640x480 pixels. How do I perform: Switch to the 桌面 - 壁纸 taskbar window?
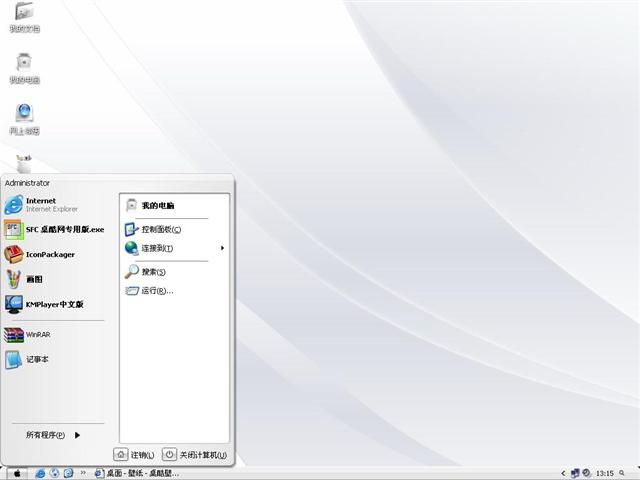click(137, 473)
